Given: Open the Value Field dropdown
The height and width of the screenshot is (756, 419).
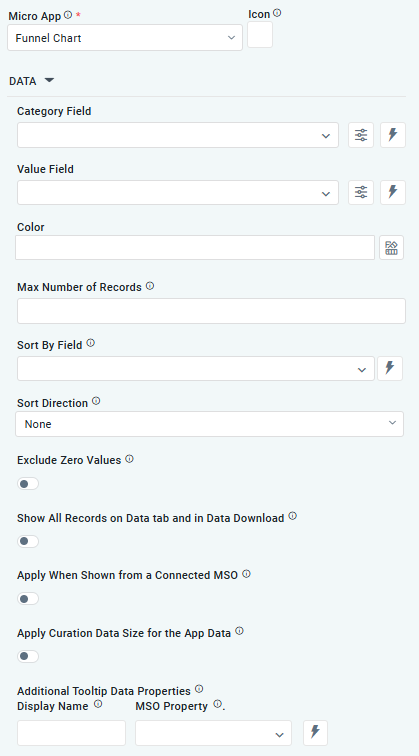Looking at the screenshot, I should pyautogui.click(x=178, y=192).
